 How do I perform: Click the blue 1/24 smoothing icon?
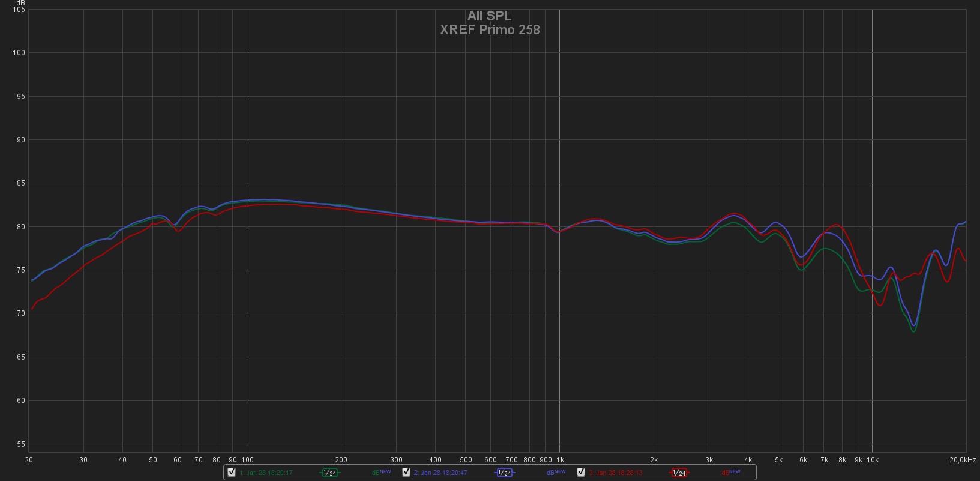[x=504, y=473]
